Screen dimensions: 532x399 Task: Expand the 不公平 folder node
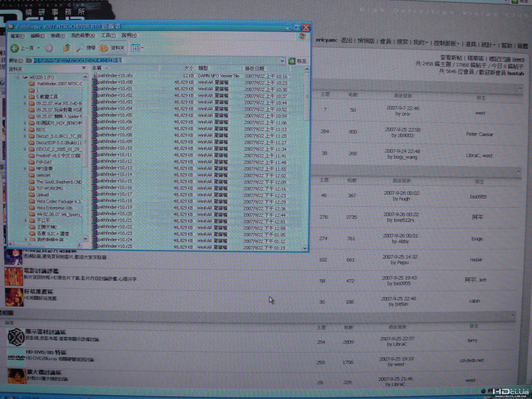point(25,220)
